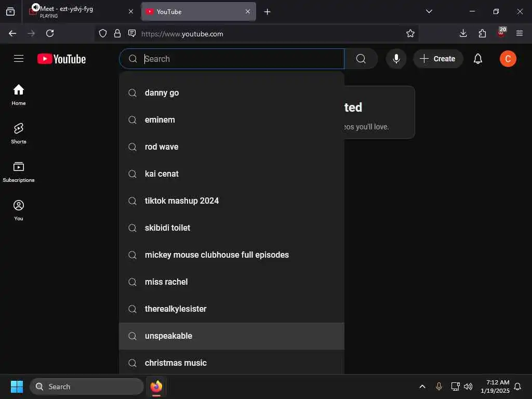
Task: Open the You section in the sidebar
Action: coord(19,210)
